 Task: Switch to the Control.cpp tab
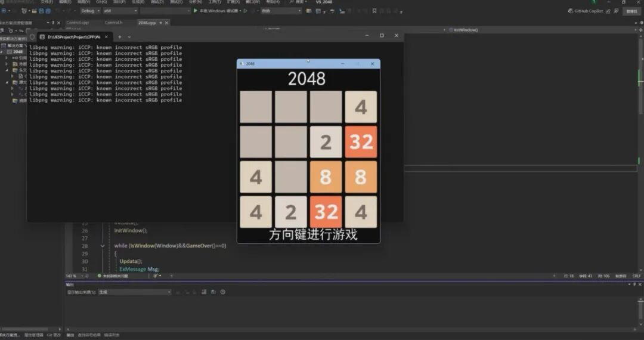[78, 23]
